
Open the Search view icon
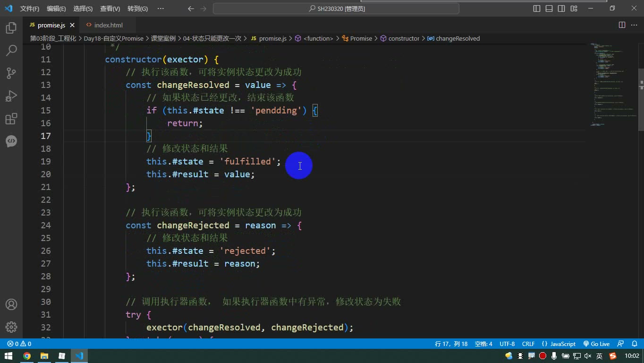[11, 50]
